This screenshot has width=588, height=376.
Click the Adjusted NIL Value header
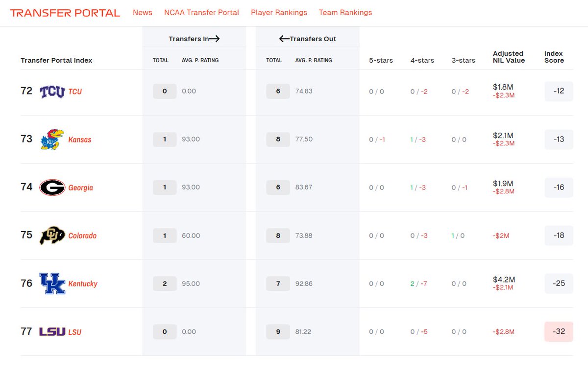pyautogui.click(x=509, y=57)
